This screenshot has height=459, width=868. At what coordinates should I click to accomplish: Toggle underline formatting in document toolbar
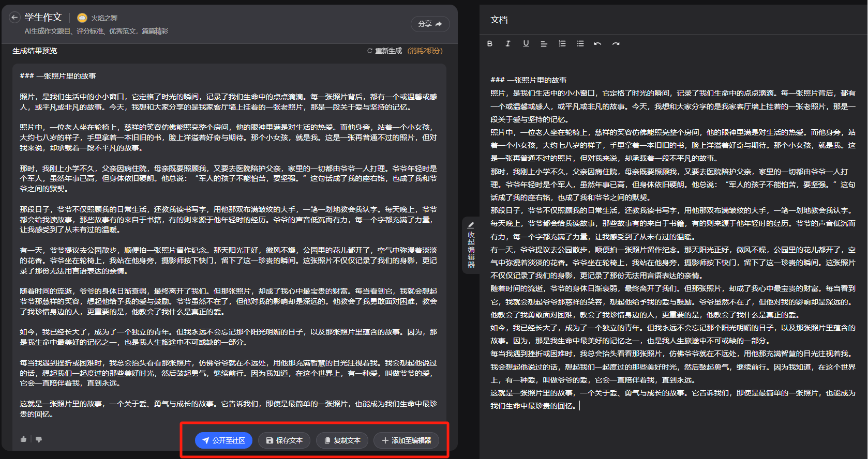pyautogui.click(x=526, y=44)
